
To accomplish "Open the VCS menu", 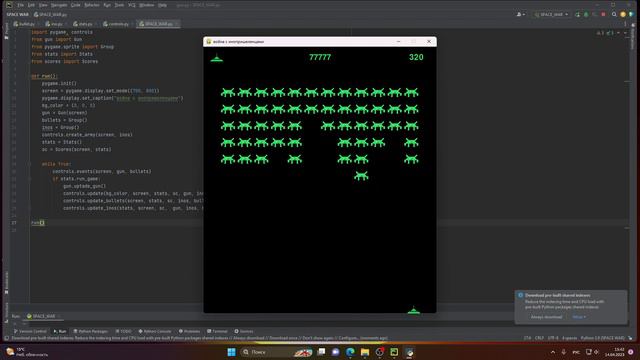I will tap(131, 5).
